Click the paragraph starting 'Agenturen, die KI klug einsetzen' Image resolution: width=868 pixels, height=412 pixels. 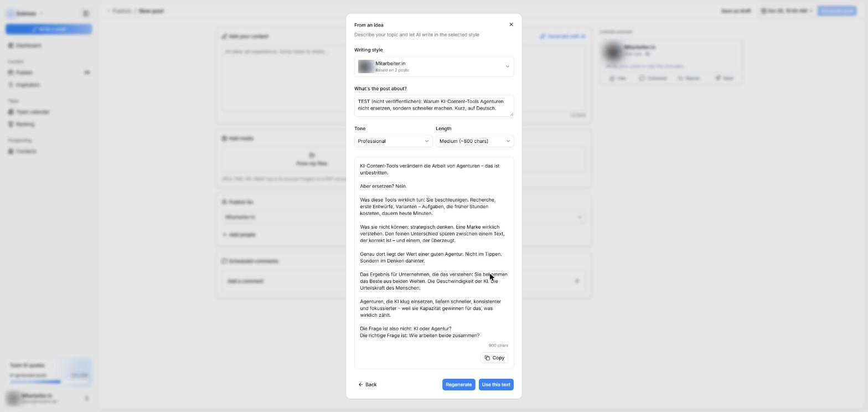pyautogui.click(x=430, y=308)
